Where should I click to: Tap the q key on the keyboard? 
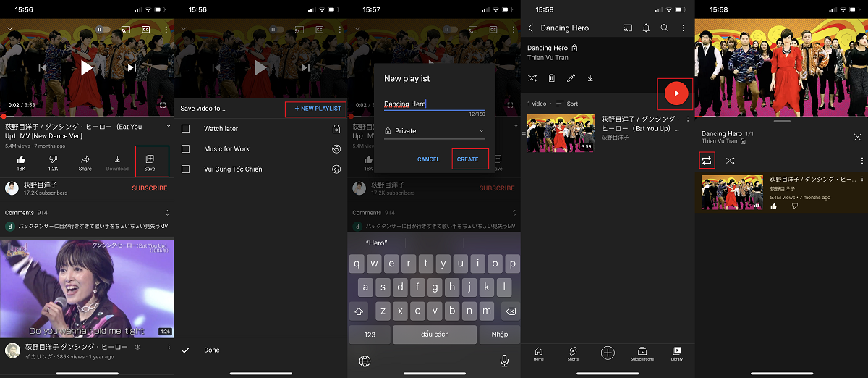point(357,264)
